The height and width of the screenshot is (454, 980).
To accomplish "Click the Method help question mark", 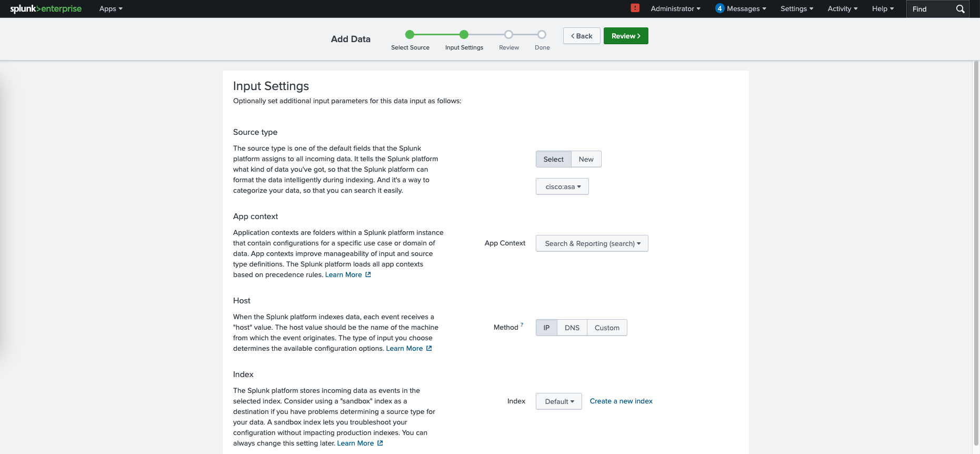I will 522,324.
